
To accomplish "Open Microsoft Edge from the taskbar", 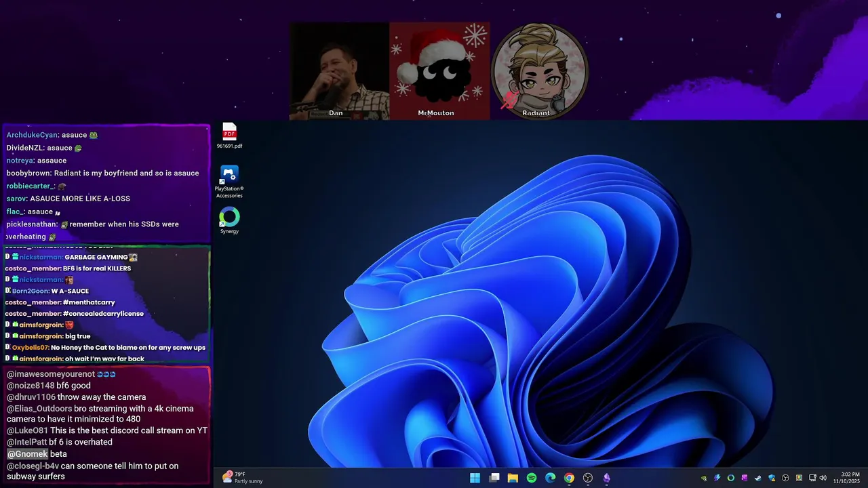I will (551, 478).
